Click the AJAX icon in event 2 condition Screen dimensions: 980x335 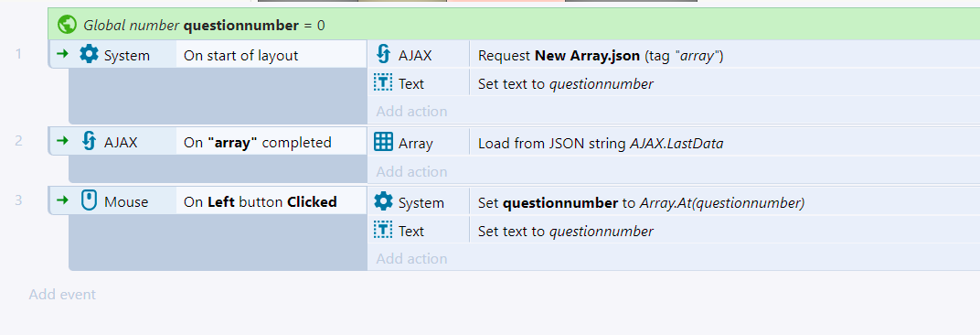90,142
